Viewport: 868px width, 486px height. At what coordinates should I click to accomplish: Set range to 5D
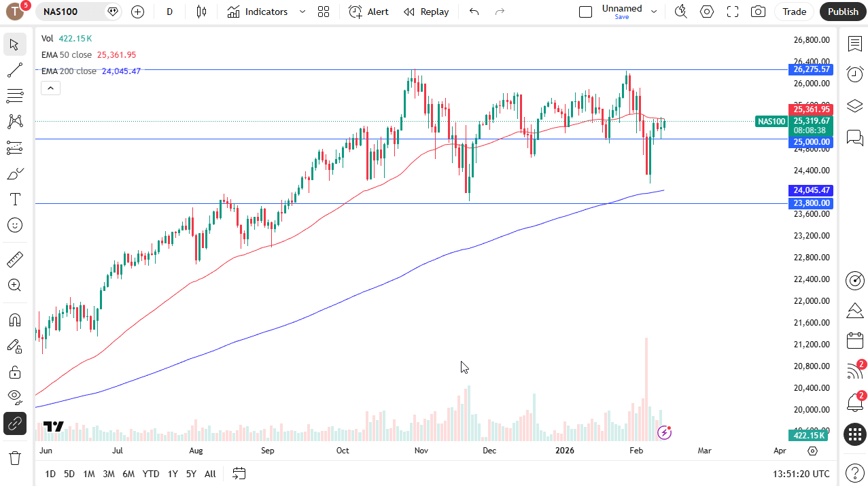coord(69,474)
